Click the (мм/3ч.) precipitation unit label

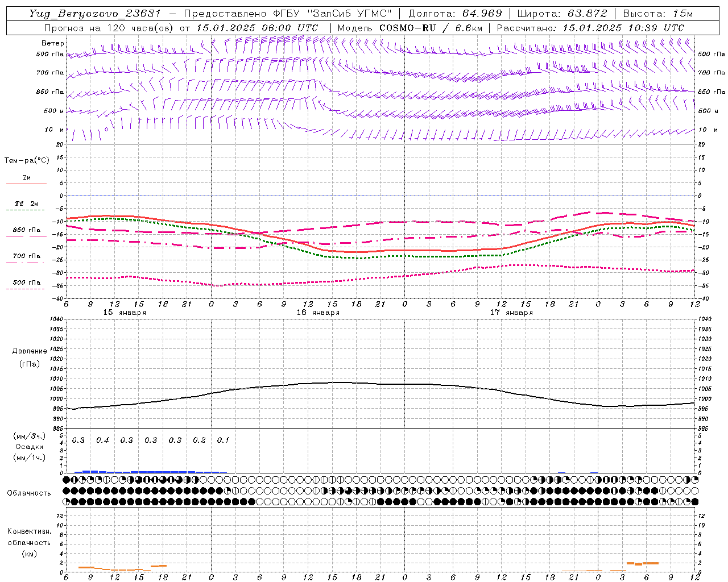click(29, 436)
